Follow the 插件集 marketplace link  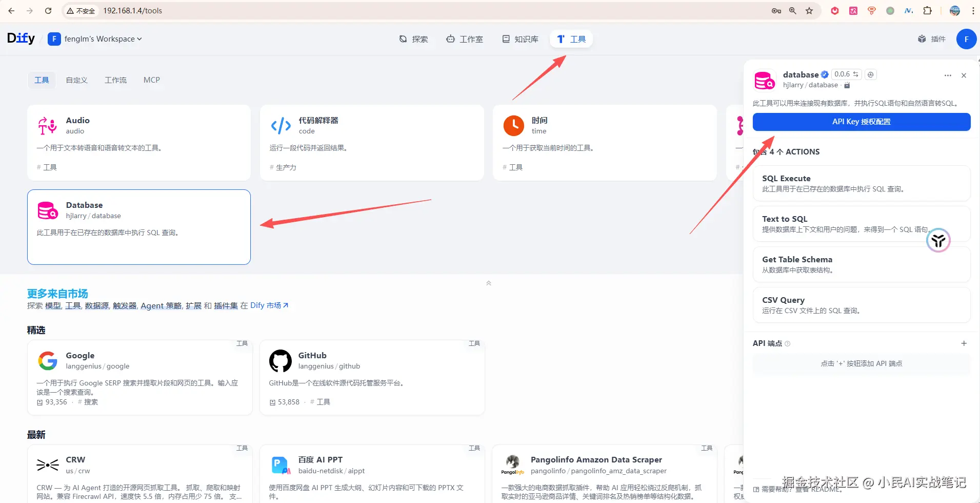(x=226, y=305)
